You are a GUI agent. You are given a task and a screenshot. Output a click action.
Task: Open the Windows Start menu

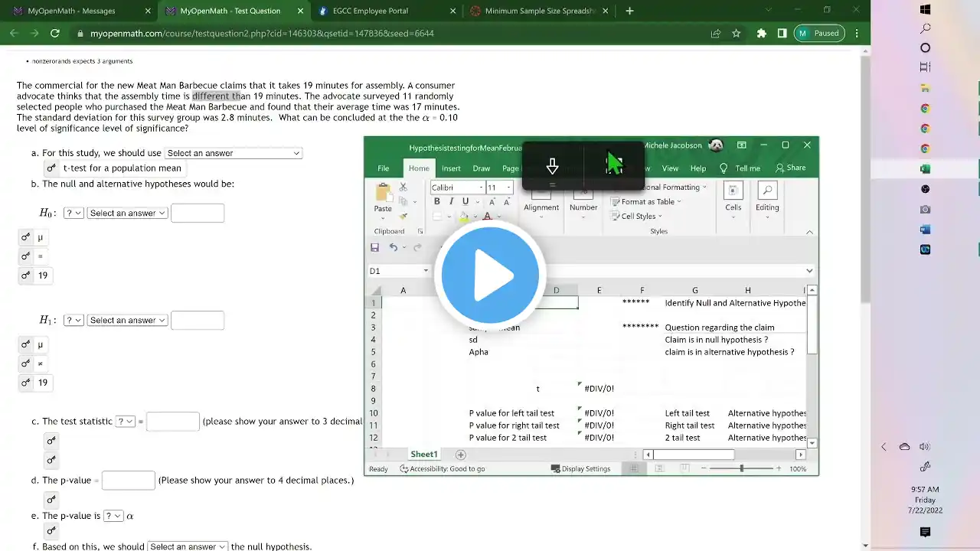925,10
